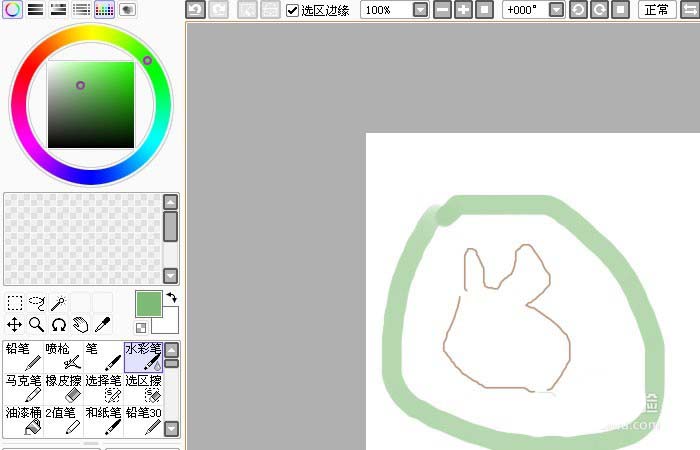Click the swatch panel scroll down arrow
This screenshot has height=450, width=700.
tap(171, 276)
